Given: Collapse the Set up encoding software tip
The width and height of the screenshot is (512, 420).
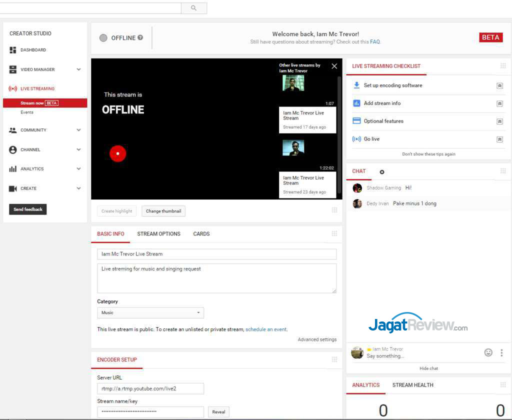Looking at the screenshot, I should coord(499,85).
